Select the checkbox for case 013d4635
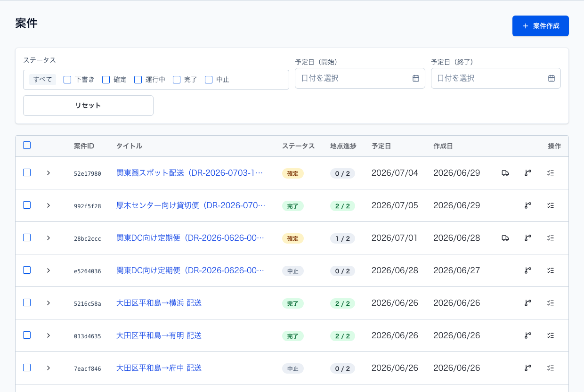 pos(27,335)
